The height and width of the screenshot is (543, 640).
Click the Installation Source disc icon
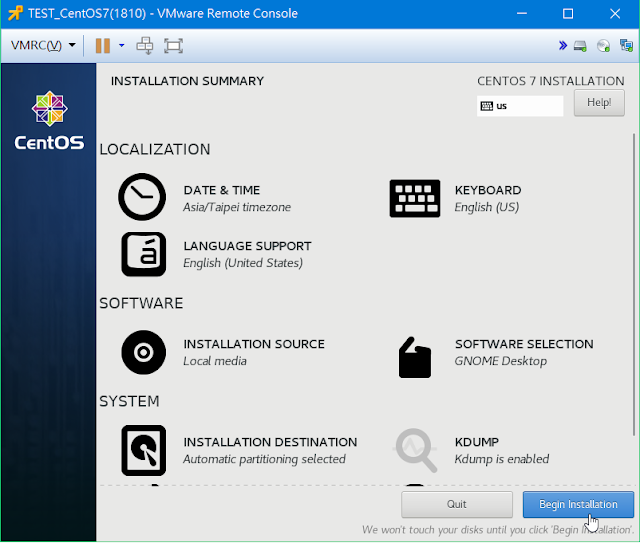tap(144, 352)
